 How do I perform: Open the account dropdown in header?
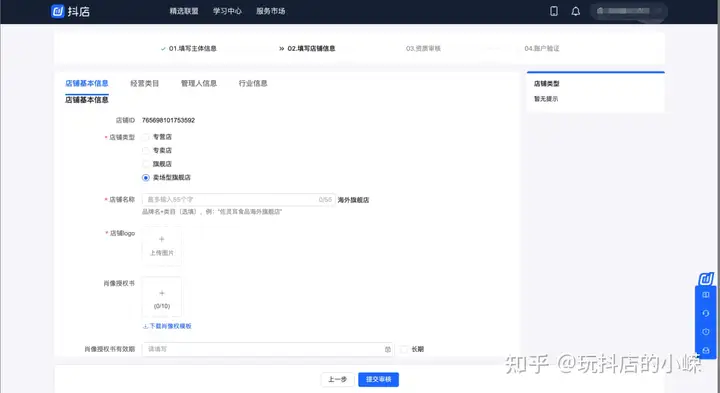pyautogui.click(x=629, y=11)
